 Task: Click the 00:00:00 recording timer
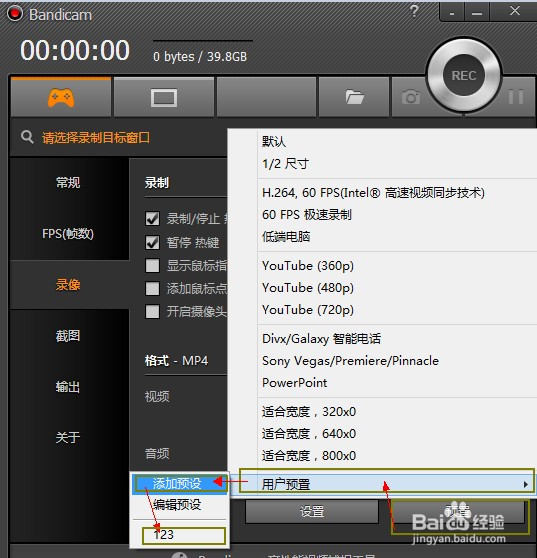click(75, 50)
